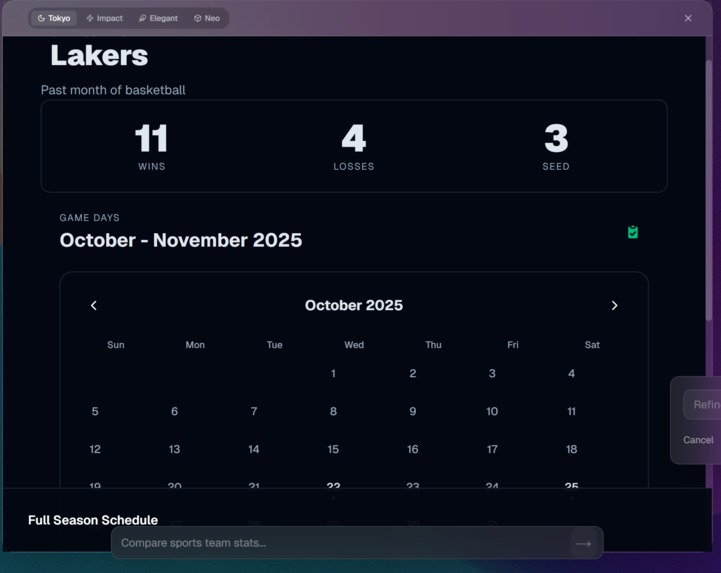The height and width of the screenshot is (573, 721).
Task: Select the Tokyo theme tab
Action: pyautogui.click(x=54, y=18)
